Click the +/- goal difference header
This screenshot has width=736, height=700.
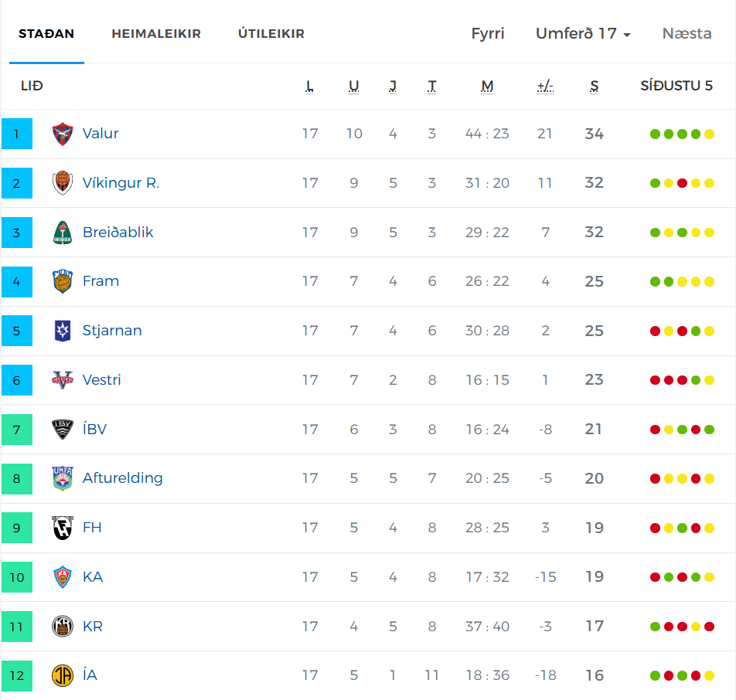[x=545, y=87]
